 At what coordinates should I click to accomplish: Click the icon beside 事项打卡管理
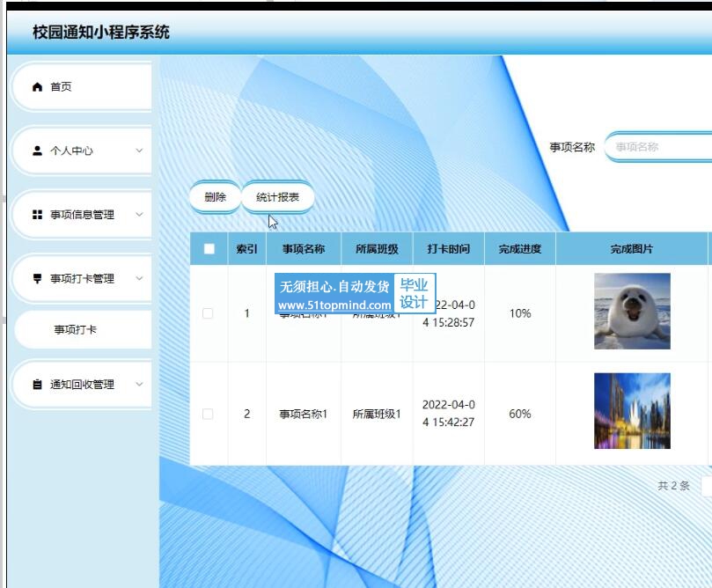(37, 279)
